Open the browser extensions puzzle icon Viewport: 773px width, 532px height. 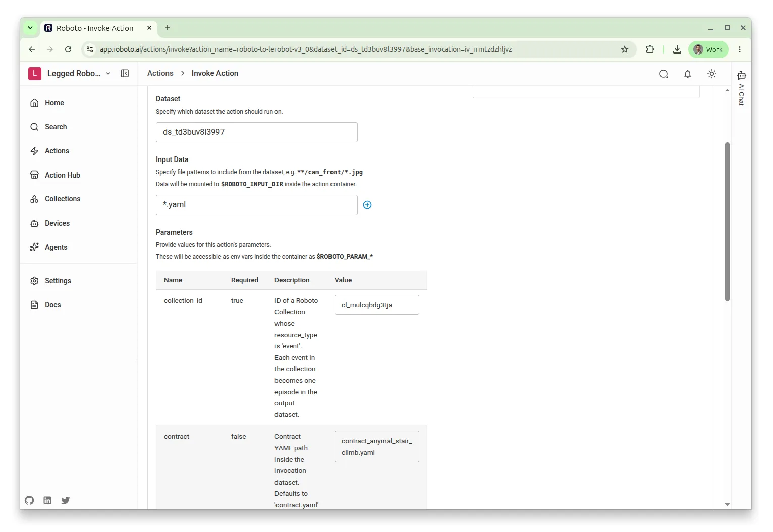[x=650, y=49]
